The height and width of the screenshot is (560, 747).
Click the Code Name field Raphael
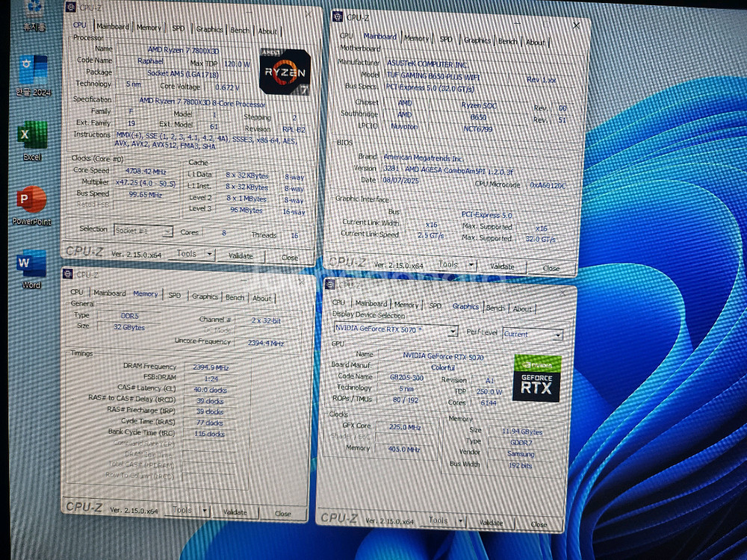[x=151, y=61]
